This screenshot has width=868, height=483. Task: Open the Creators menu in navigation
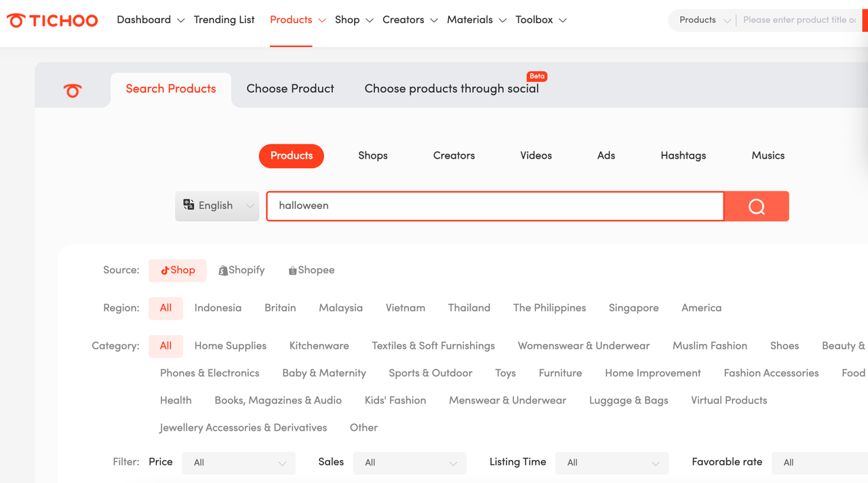click(410, 20)
